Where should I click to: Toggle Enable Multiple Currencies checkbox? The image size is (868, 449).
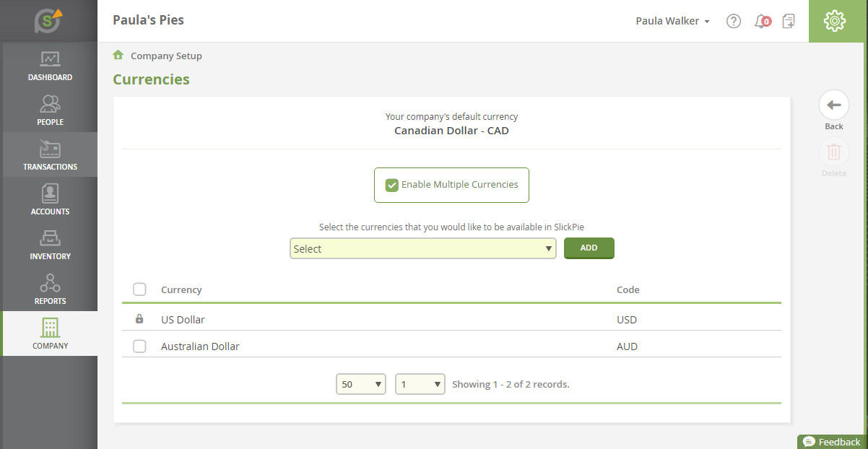[392, 186]
